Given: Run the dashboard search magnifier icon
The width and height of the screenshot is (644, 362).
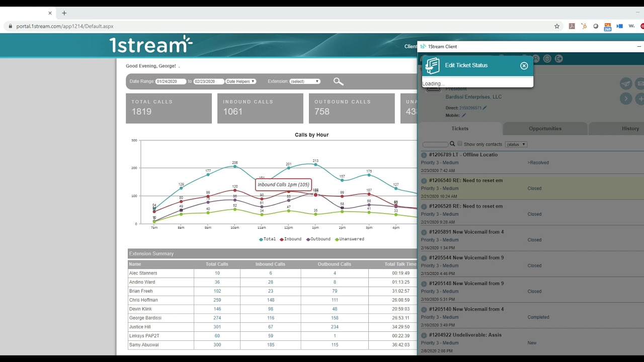Looking at the screenshot, I should click(x=338, y=81).
